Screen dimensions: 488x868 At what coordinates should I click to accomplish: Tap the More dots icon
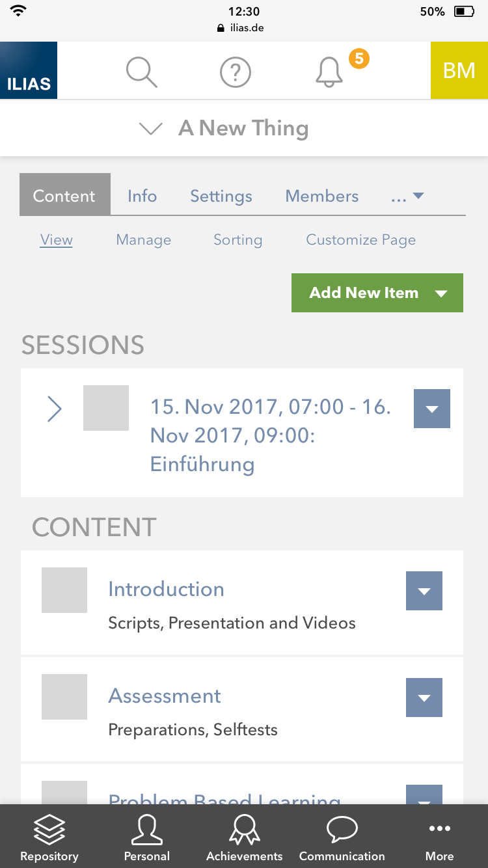coord(440,838)
